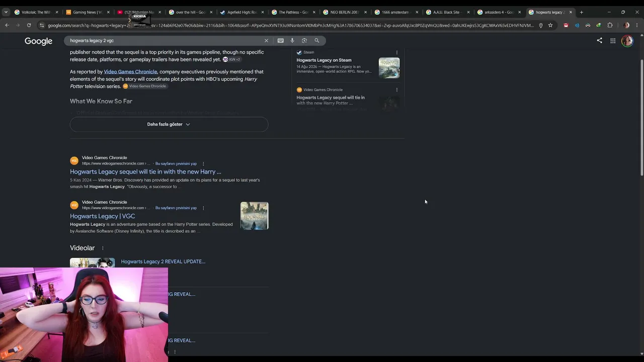Expand the overview with Daha fazla göster
This screenshot has height=362, width=644.
point(169,124)
